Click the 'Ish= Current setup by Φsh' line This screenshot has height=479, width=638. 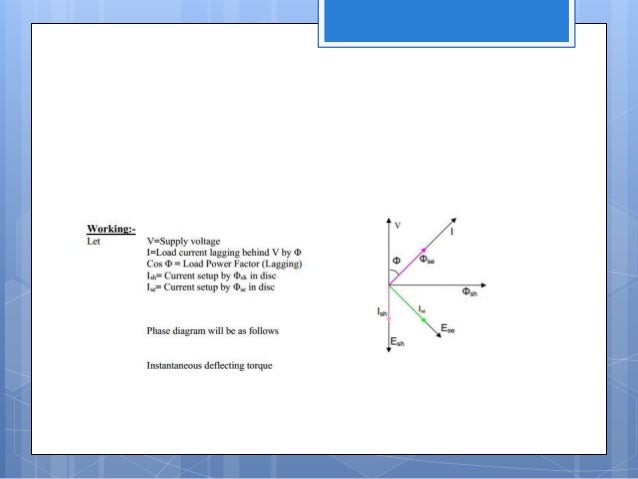[x=212, y=276]
